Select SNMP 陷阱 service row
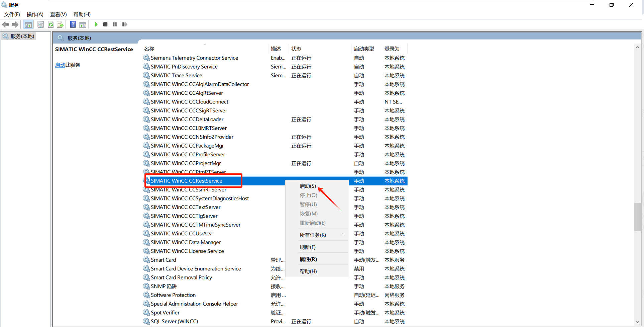This screenshot has height=327, width=644. [x=275, y=287]
